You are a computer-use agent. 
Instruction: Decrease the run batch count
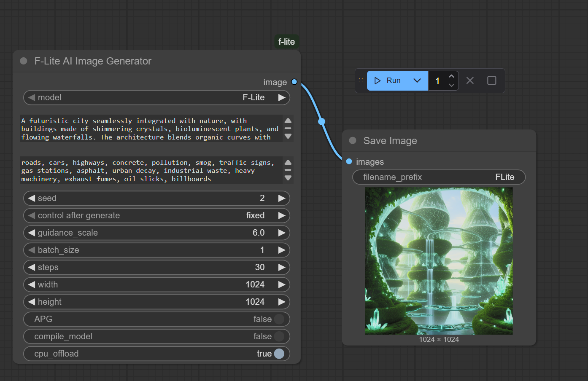[x=451, y=85]
